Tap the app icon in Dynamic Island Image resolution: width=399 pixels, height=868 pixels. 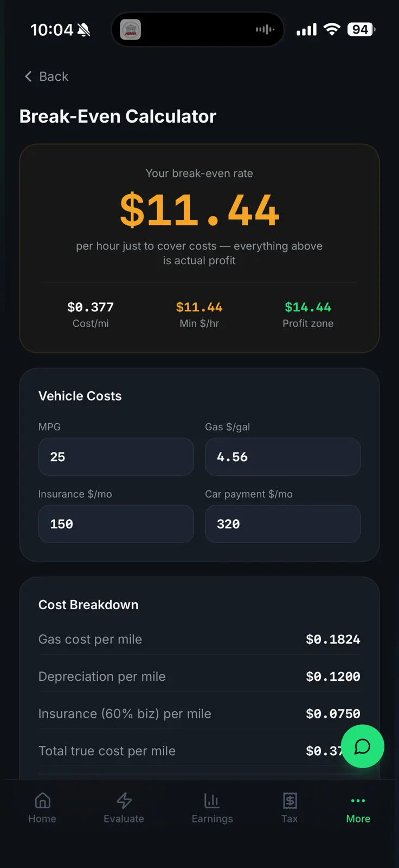click(x=130, y=29)
